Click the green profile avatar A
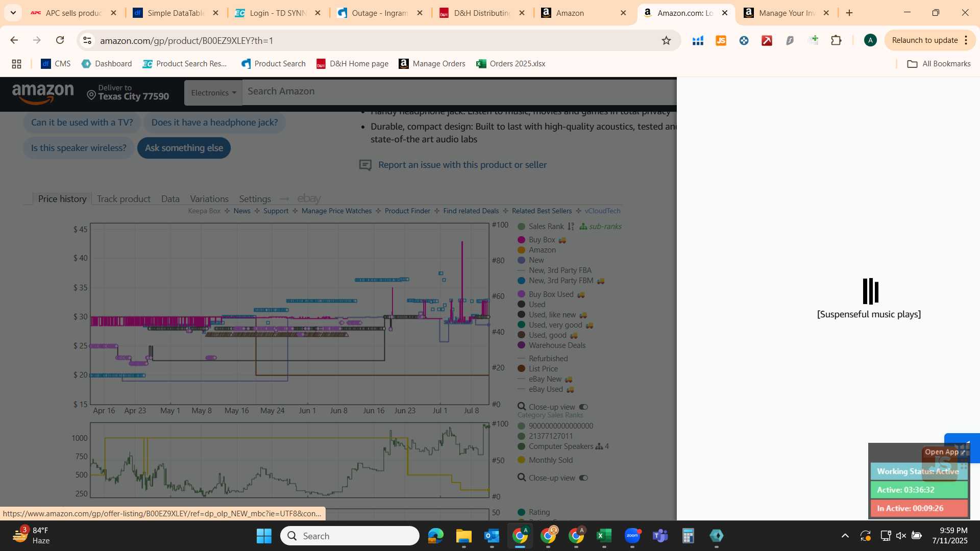The image size is (980, 551). (x=870, y=40)
